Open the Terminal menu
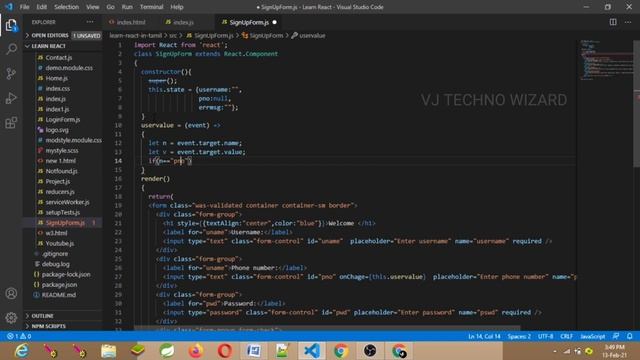The height and width of the screenshot is (360, 640). 151,7
